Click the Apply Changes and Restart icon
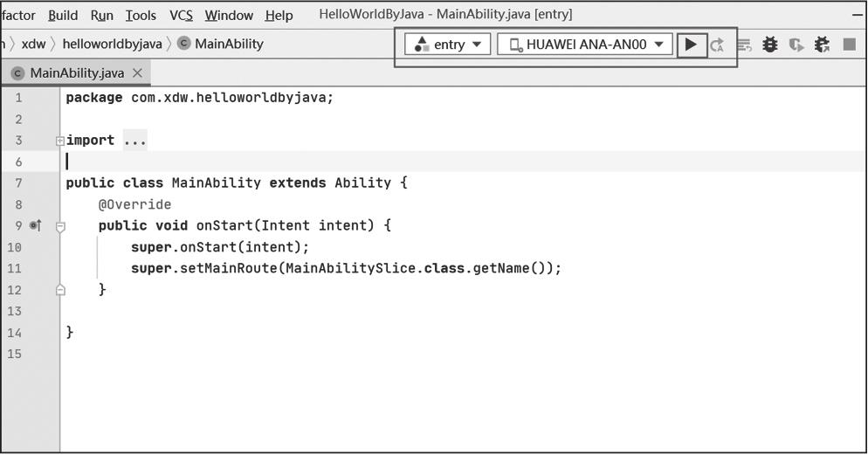The image size is (868, 455). coord(718,45)
